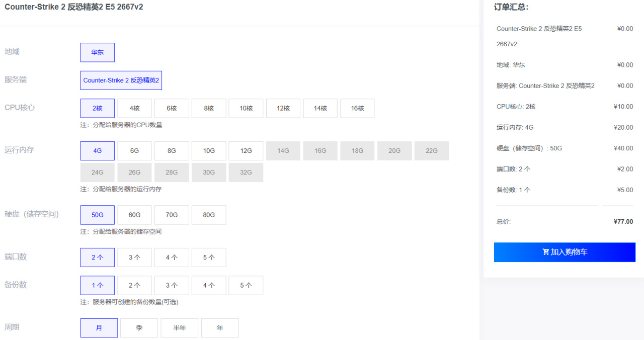
Task: Click the total price ¥77.00
Action: coord(623,221)
